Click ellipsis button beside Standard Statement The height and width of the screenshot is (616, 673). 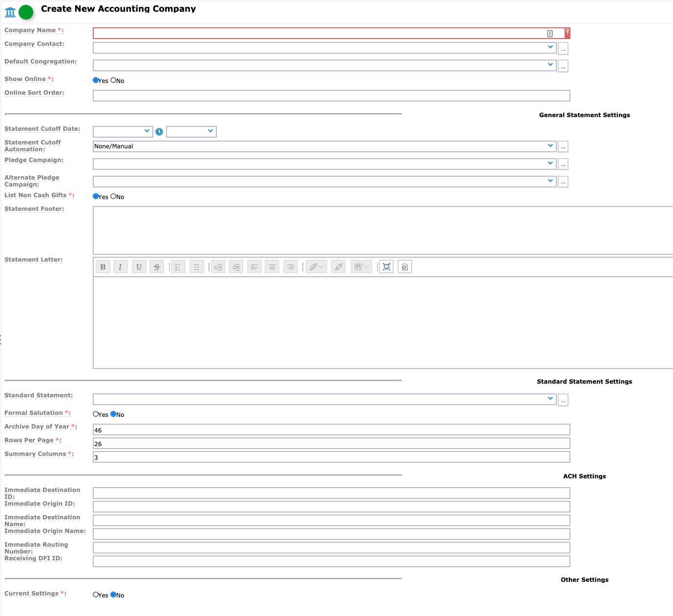tap(563, 400)
